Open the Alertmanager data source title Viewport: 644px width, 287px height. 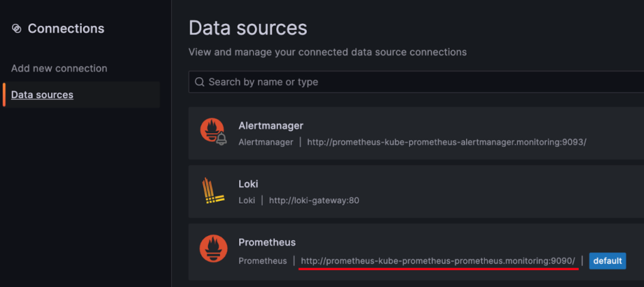[270, 126]
